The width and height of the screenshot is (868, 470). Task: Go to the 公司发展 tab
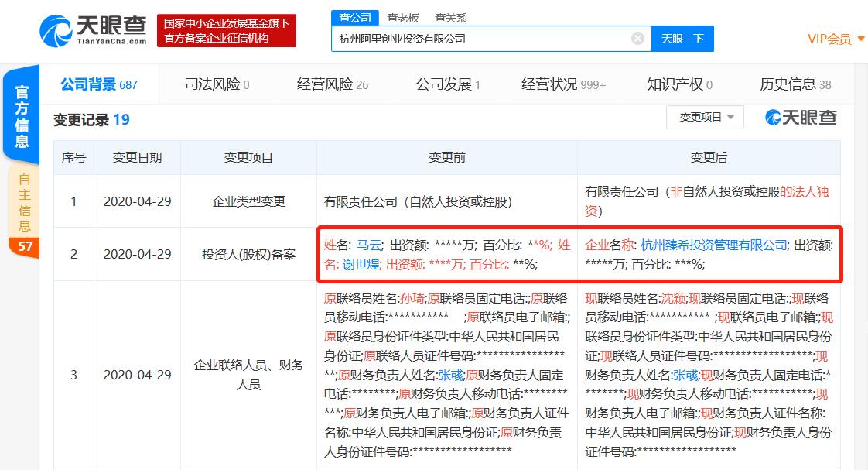(x=447, y=84)
